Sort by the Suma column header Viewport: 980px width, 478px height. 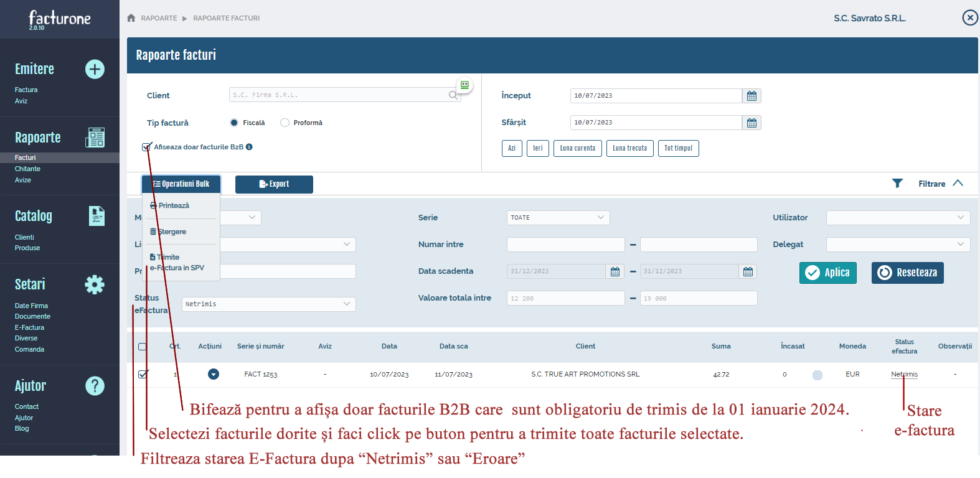(721, 347)
